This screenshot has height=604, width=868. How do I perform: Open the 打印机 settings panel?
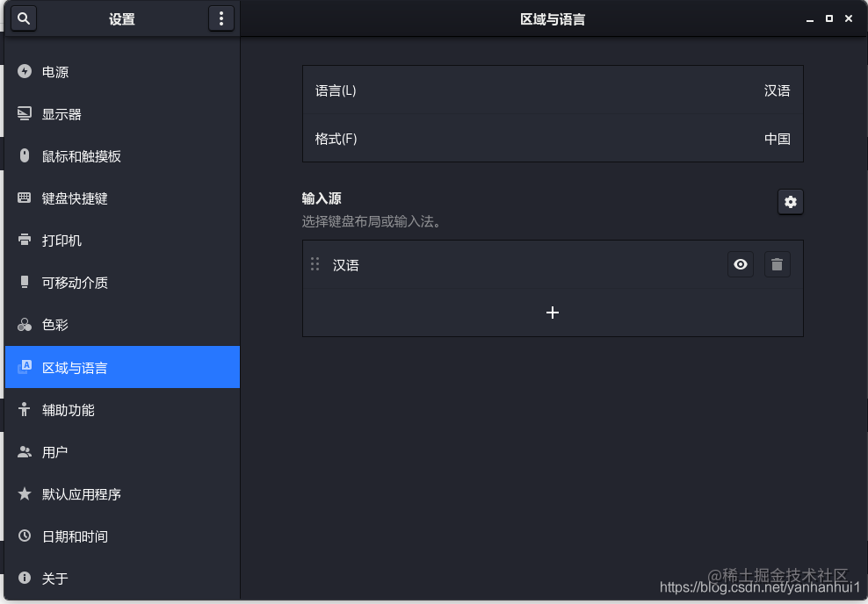tap(122, 240)
